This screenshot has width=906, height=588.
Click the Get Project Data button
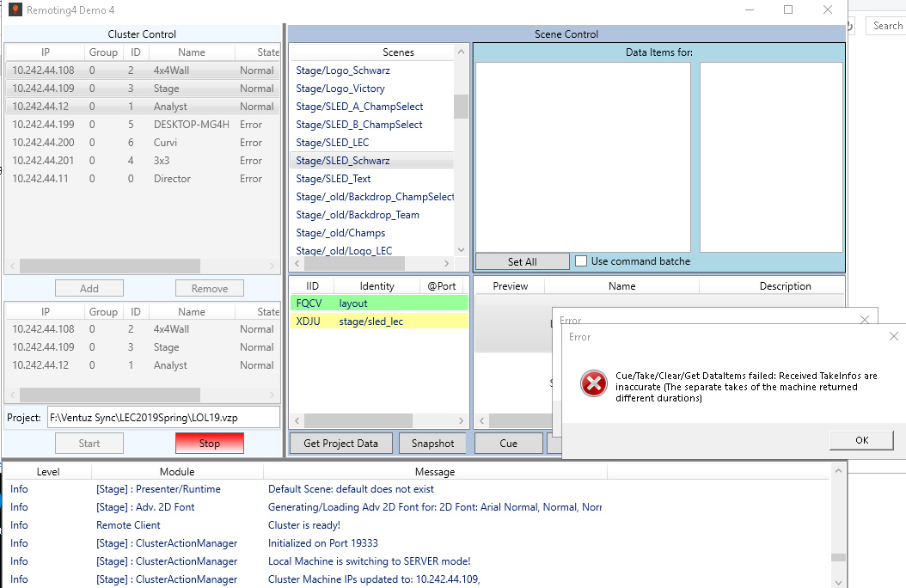(x=340, y=444)
